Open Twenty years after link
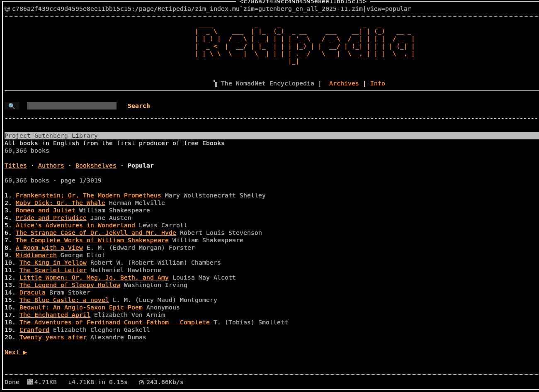 (x=53, y=337)
